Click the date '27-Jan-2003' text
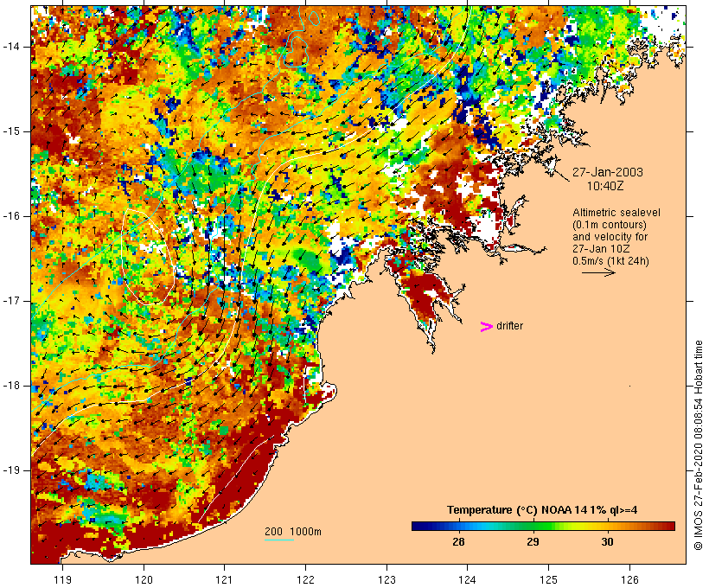 coord(608,172)
